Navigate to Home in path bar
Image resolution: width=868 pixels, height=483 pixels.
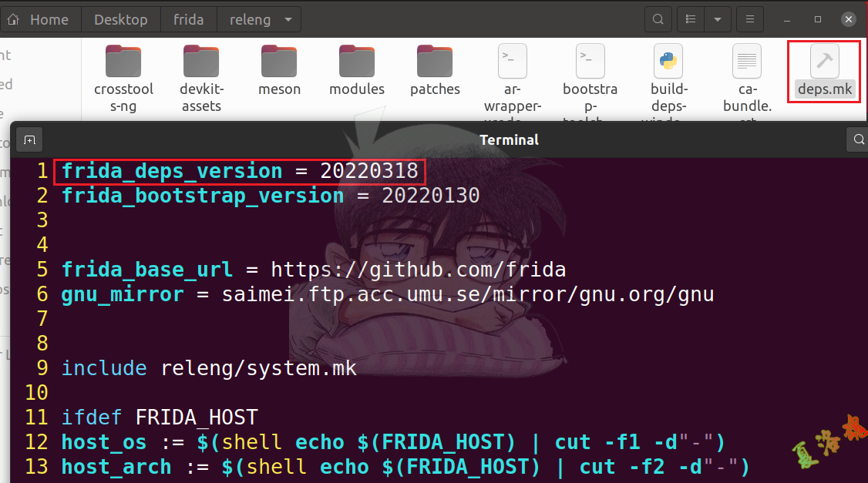[x=40, y=19]
